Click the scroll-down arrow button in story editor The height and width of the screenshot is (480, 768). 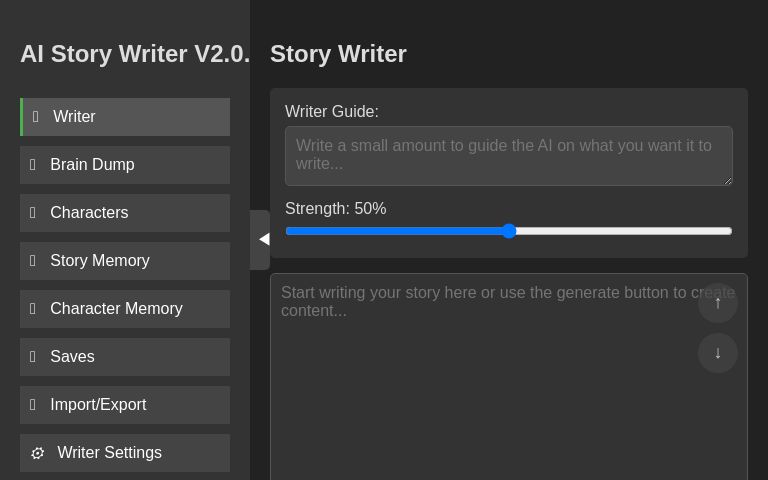717,353
